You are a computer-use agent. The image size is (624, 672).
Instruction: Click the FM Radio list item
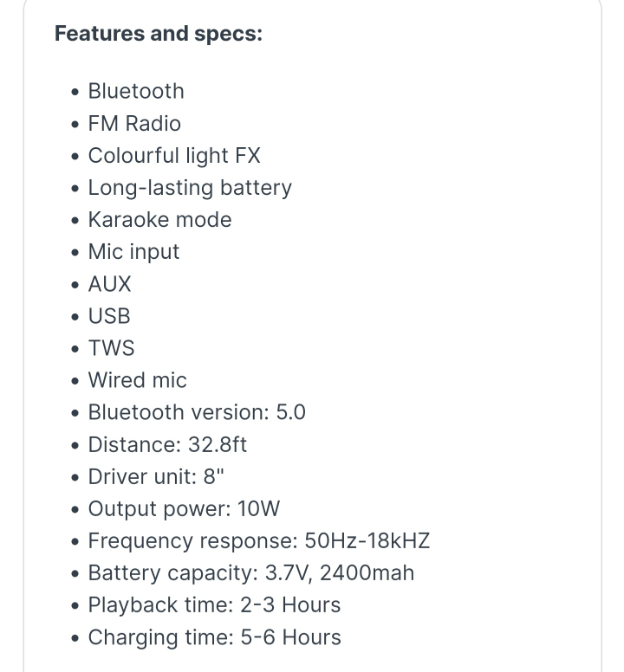pyautogui.click(x=134, y=123)
